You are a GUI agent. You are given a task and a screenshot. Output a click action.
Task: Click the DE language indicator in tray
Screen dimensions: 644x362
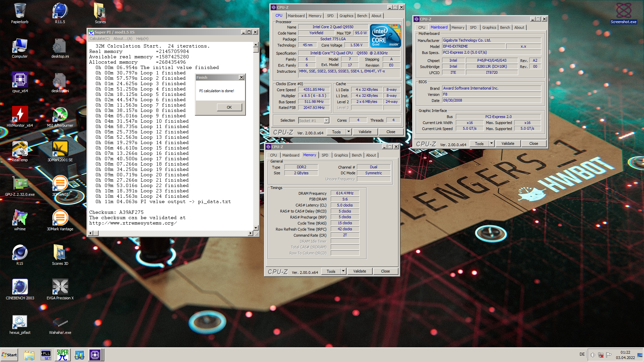click(x=582, y=354)
